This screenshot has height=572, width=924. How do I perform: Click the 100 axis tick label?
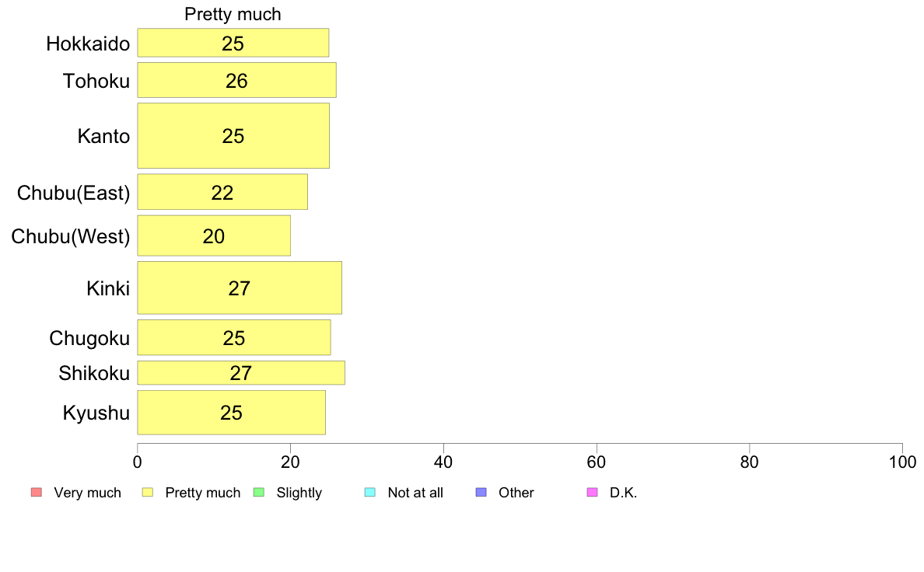(x=902, y=462)
